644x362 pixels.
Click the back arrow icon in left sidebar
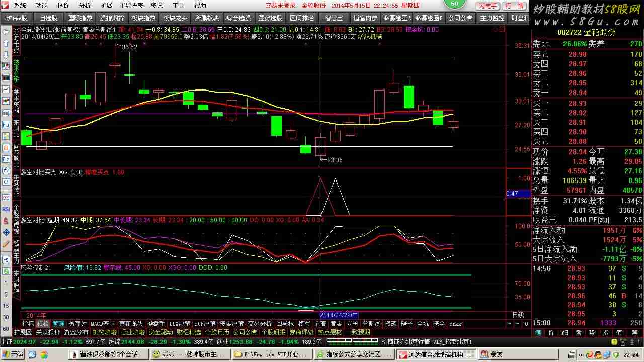tap(6, 31)
